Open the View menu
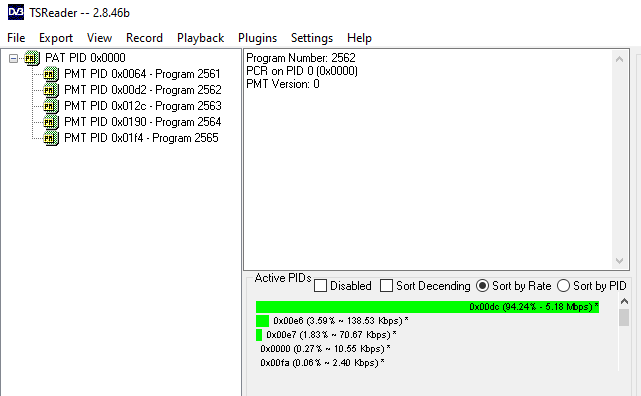The image size is (641, 396). [x=99, y=38]
